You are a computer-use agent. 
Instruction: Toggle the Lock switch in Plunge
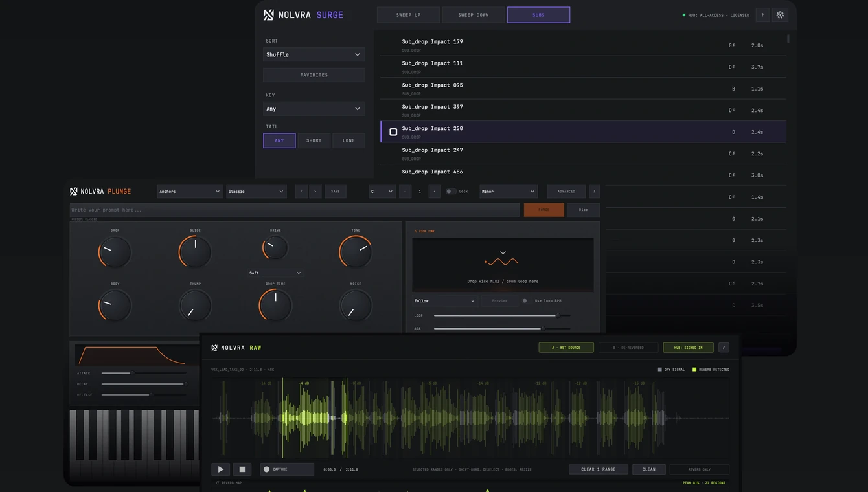point(450,191)
